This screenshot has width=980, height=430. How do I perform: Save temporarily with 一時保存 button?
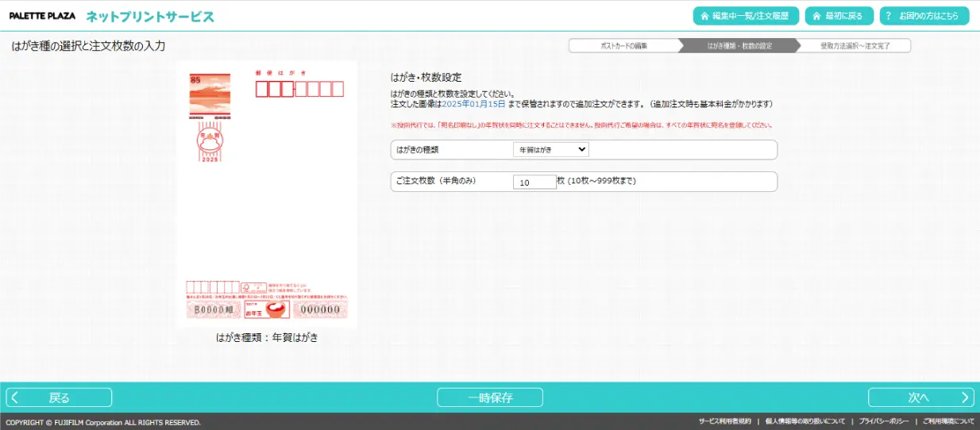coord(490,397)
